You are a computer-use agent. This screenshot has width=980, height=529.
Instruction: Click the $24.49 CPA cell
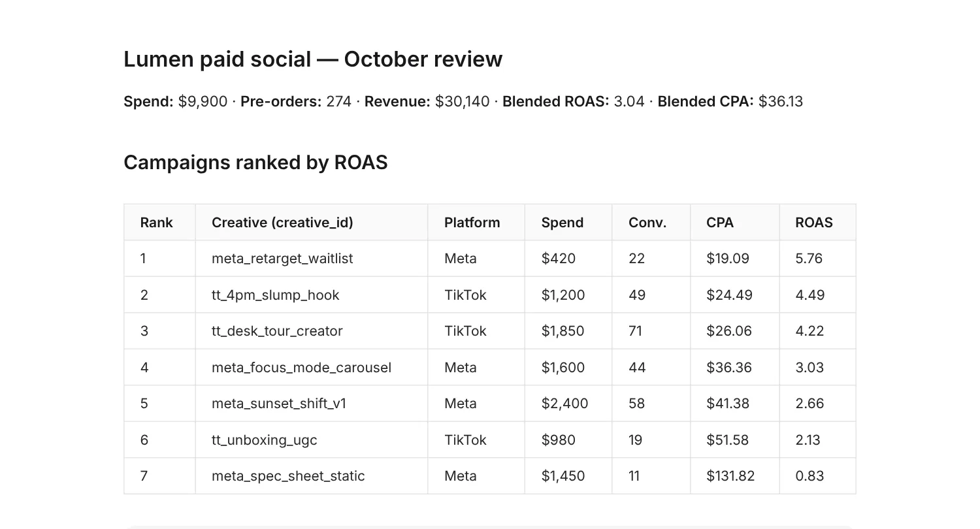(x=735, y=295)
